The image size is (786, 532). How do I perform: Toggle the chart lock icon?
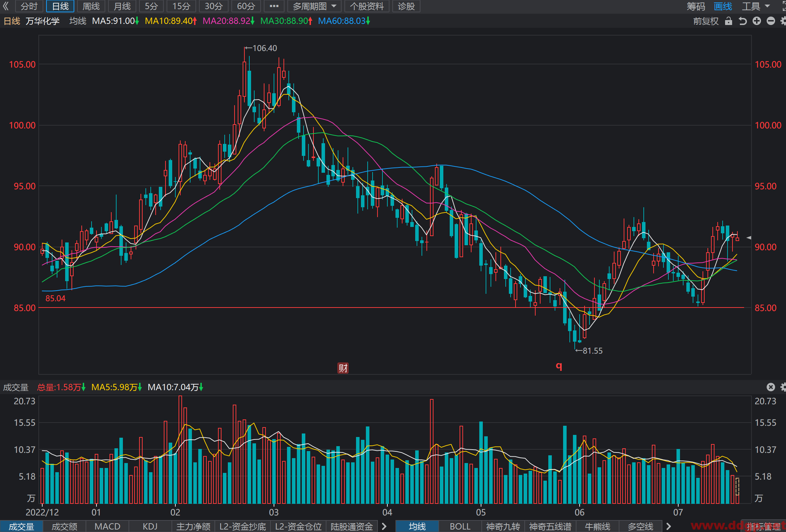click(729, 21)
